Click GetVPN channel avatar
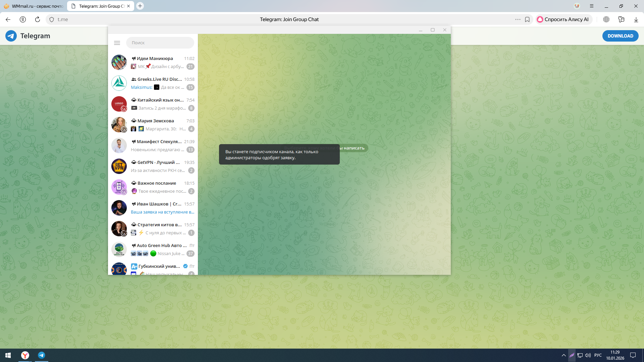644x362 pixels. [x=119, y=166]
